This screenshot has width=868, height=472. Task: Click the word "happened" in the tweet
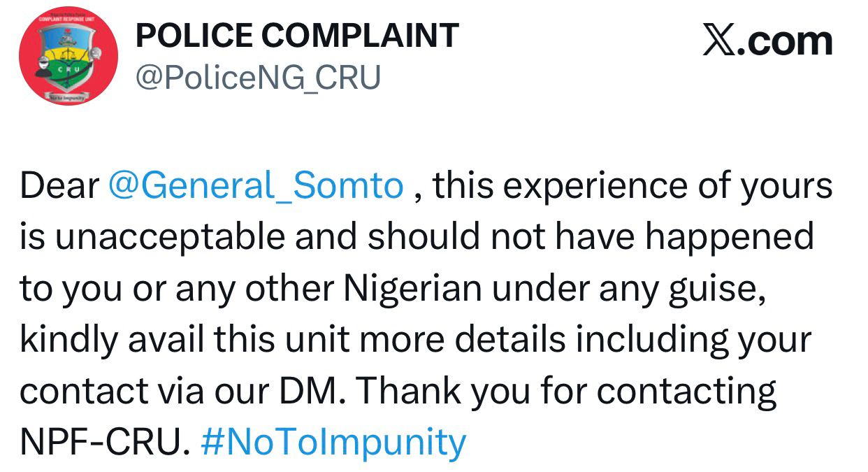[728, 237]
